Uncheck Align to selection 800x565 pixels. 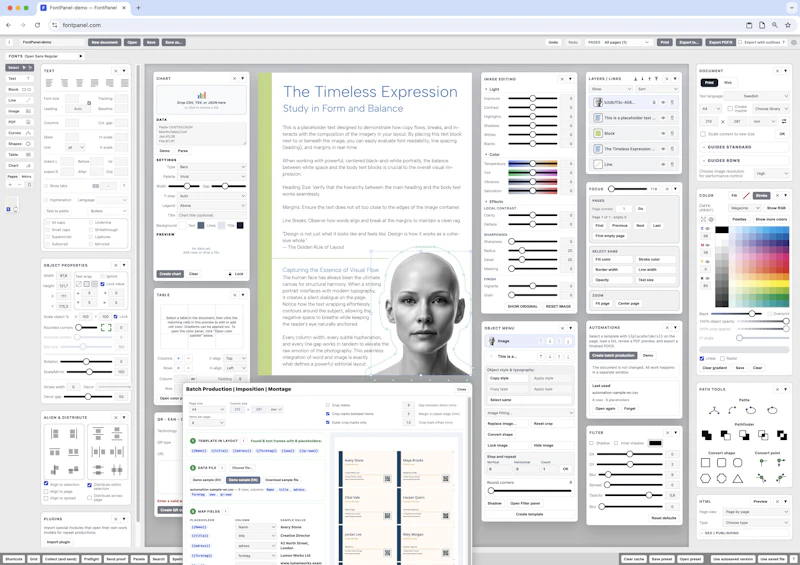point(46,483)
